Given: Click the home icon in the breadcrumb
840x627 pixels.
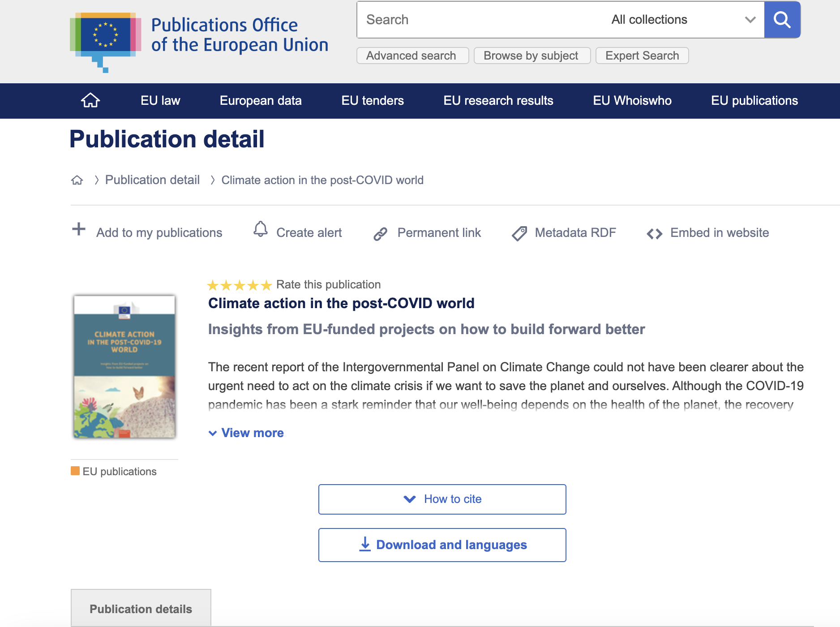Looking at the screenshot, I should pyautogui.click(x=77, y=180).
